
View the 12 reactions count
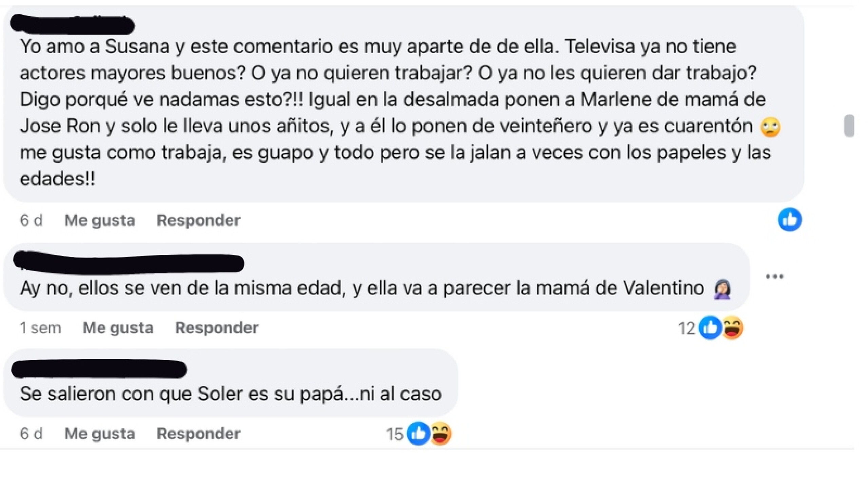[x=687, y=328]
